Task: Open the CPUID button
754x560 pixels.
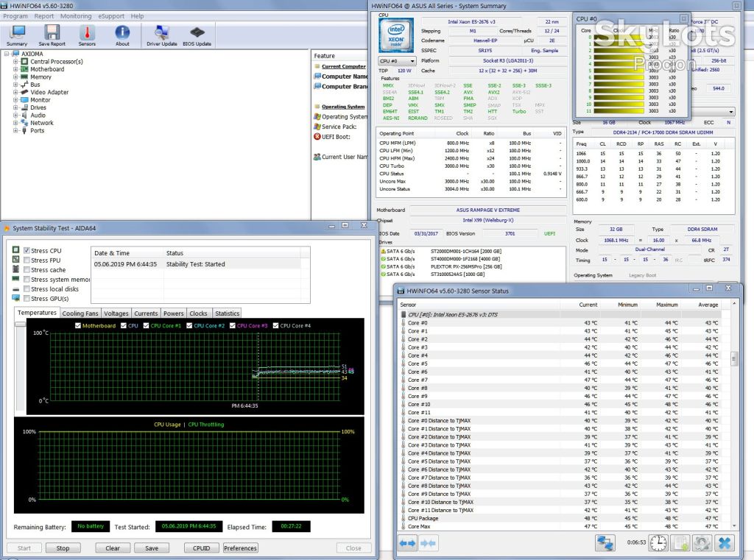Action: [201, 548]
